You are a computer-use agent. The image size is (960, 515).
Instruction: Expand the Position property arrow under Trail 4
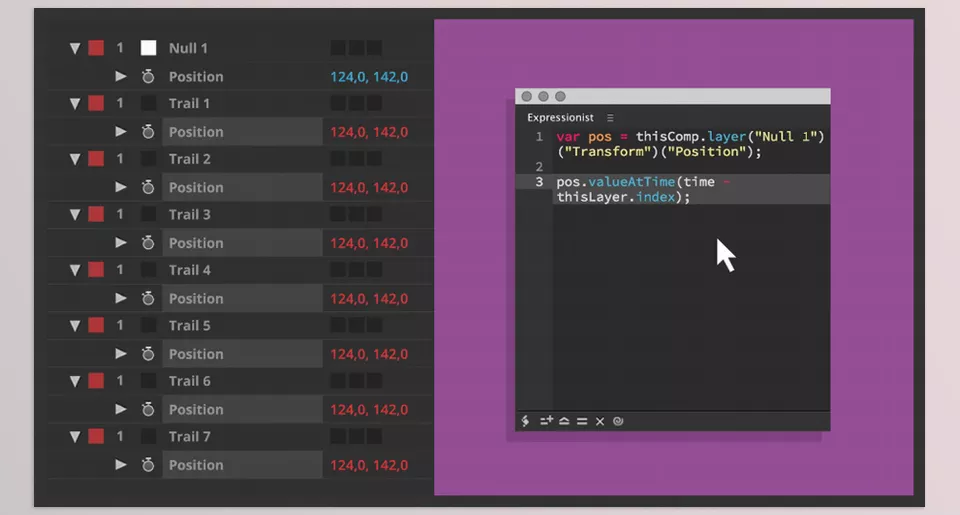point(121,298)
